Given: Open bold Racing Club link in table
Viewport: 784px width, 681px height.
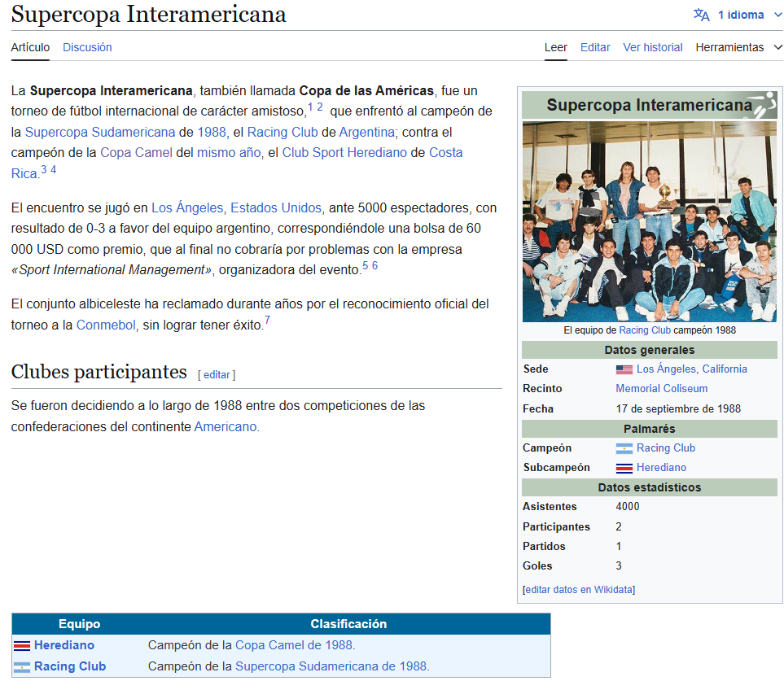Looking at the screenshot, I should point(70,666).
